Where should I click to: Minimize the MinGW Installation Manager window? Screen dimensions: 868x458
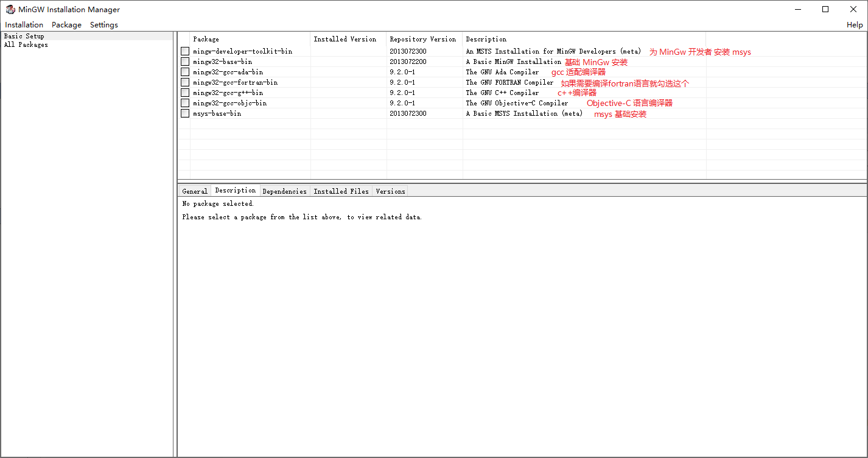(x=797, y=9)
